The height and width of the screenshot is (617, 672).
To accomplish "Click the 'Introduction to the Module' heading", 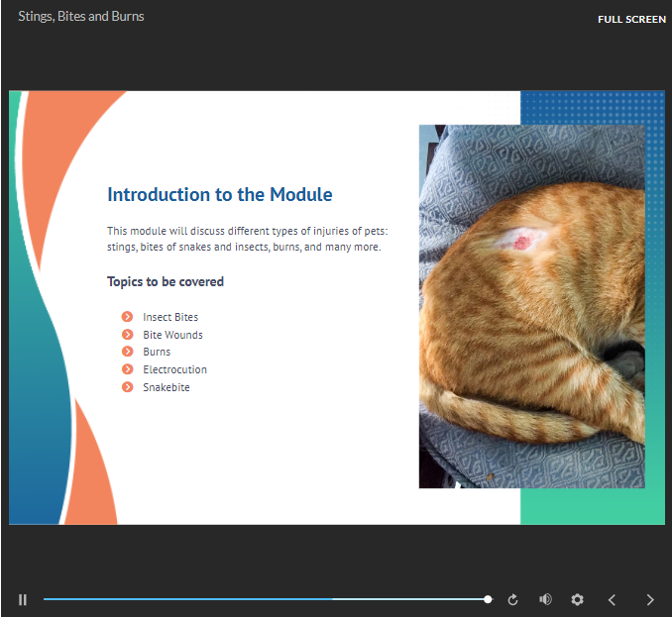I will coord(219,195).
